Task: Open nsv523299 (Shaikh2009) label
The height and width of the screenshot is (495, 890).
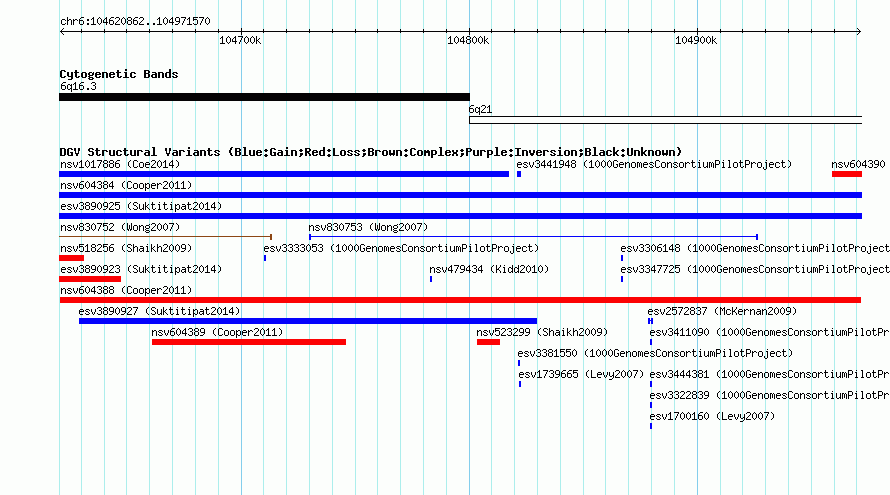Action: click(x=542, y=332)
